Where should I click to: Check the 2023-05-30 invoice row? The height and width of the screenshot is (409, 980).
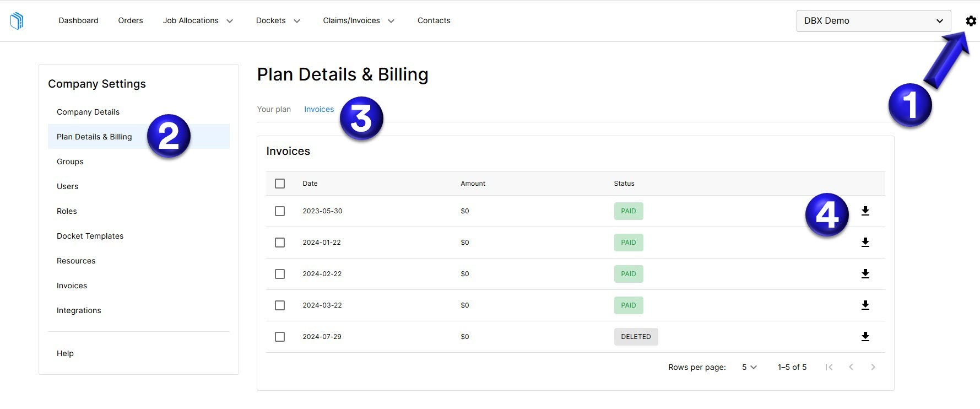(x=280, y=211)
